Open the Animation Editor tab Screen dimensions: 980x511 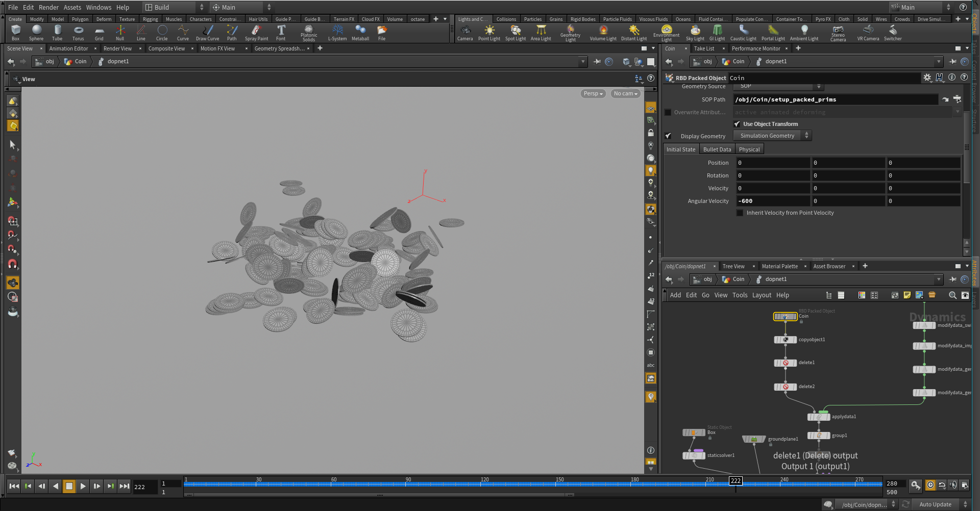(68, 48)
